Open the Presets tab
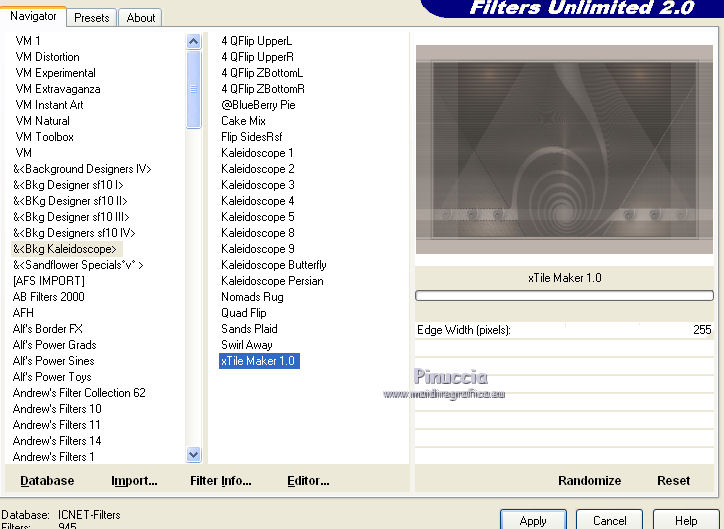This screenshot has height=529, width=724. [x=91, y=18]
